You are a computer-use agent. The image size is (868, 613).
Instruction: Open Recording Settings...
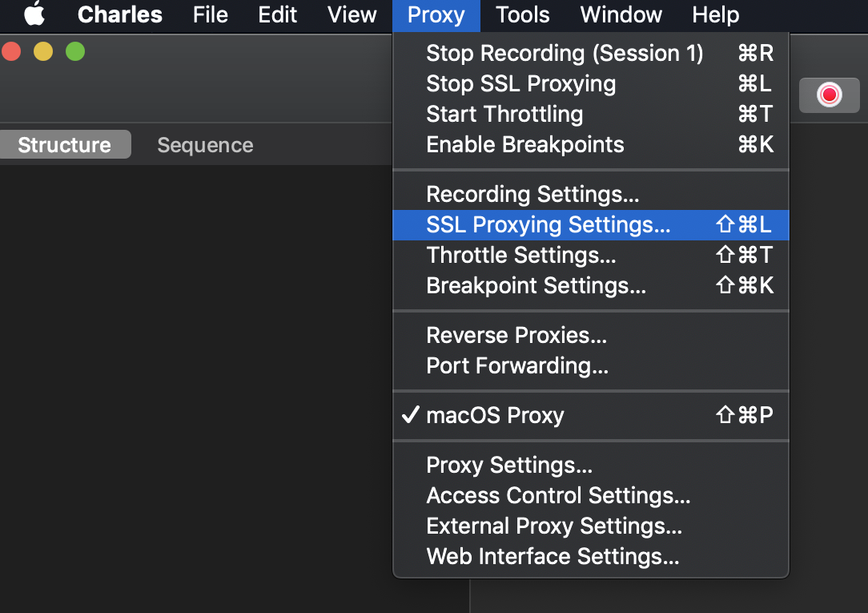[x=591, y=195]
